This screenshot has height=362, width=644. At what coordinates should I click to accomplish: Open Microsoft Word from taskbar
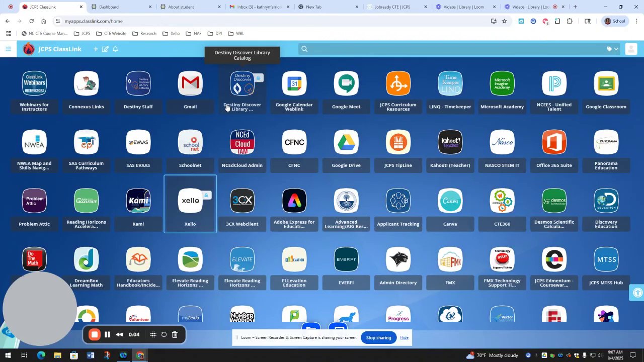click(91, 355)
